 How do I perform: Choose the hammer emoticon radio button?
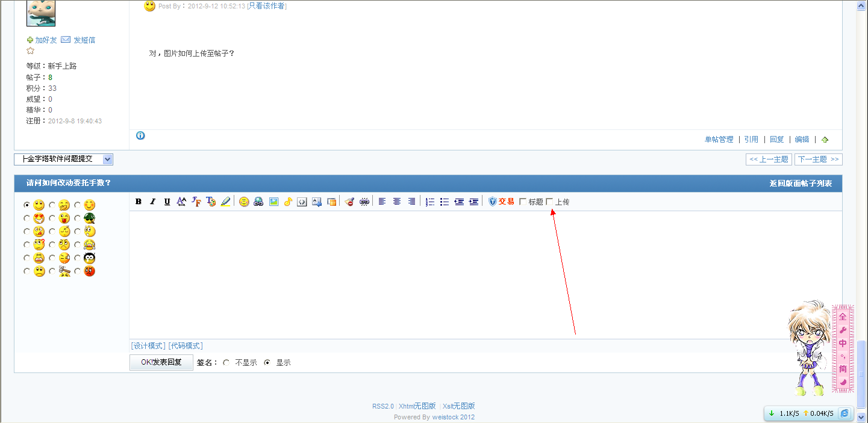(x=52, y=271)
